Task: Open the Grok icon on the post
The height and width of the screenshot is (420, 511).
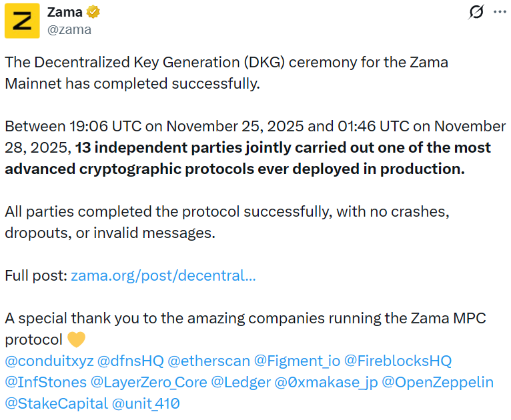Action: [476, 12]
